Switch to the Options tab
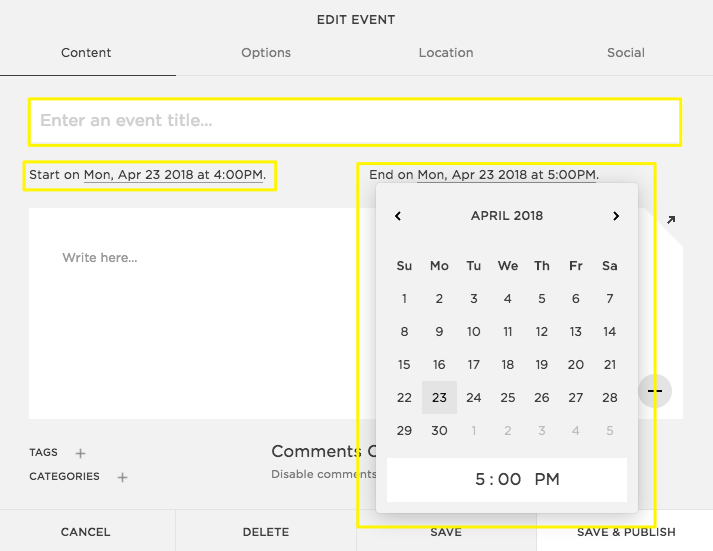The height and width of the screenshot is (551, 713). point(266,53)
